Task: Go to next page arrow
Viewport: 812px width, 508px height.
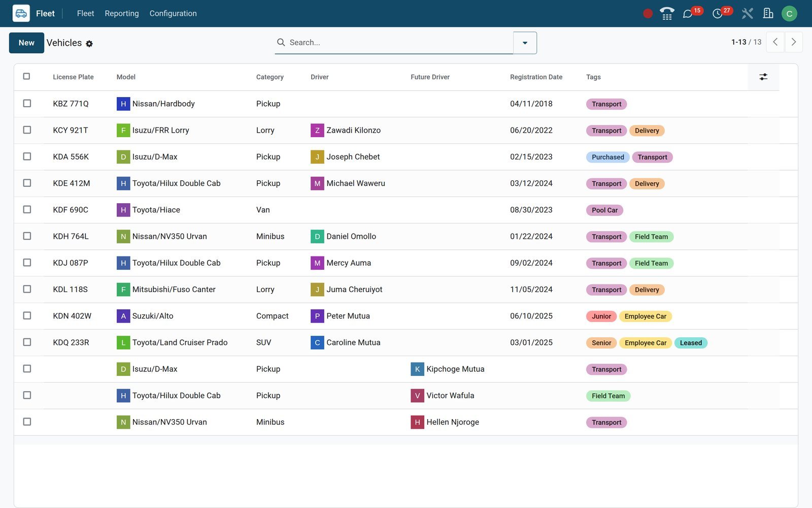Action: point(794,42)
